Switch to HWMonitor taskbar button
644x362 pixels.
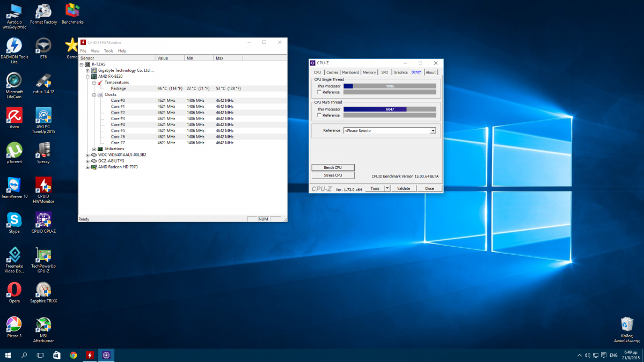pyautogui.click(x=90, y=355)
